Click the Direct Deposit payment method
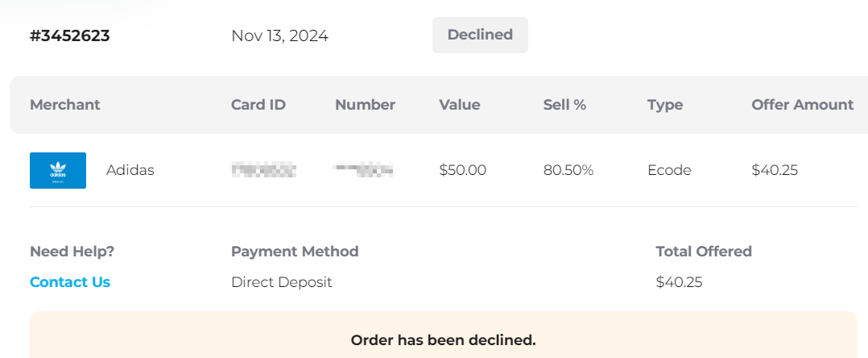Screen dimensions: 868x358 coord(282,282)
